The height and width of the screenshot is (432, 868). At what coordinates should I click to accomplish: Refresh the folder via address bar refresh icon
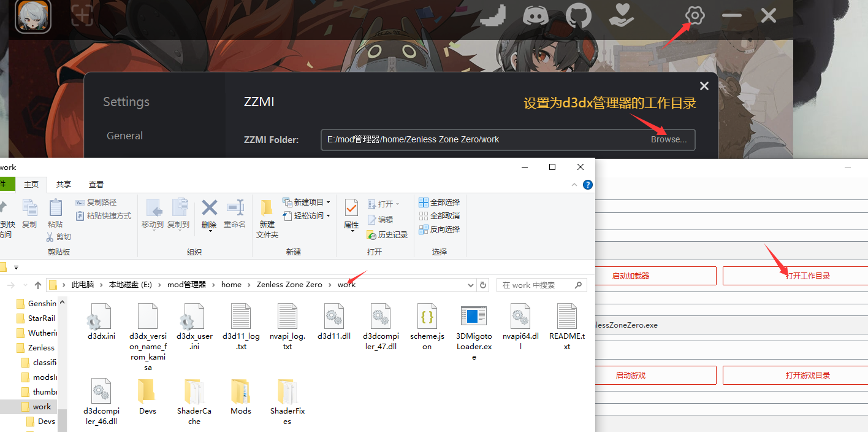483,285
